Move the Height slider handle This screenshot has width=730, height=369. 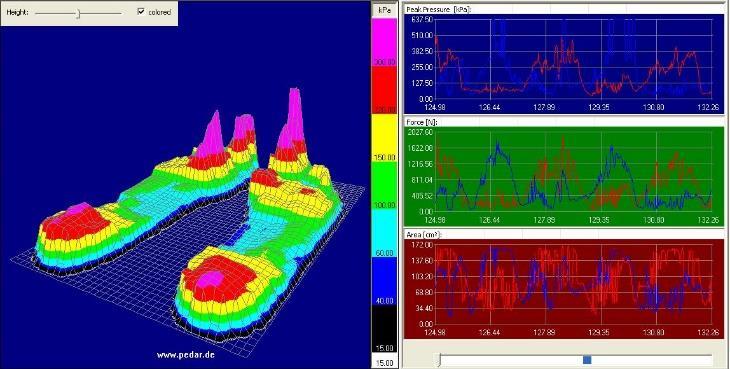coord(79,14)
